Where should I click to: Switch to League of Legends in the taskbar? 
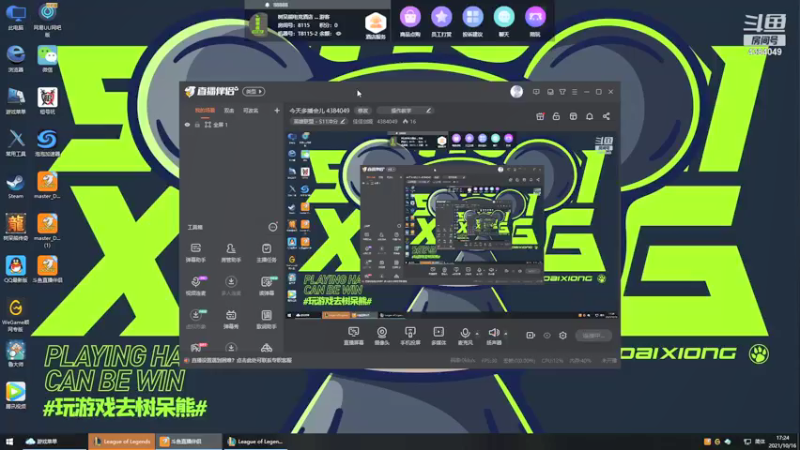[x=122, y=441]
